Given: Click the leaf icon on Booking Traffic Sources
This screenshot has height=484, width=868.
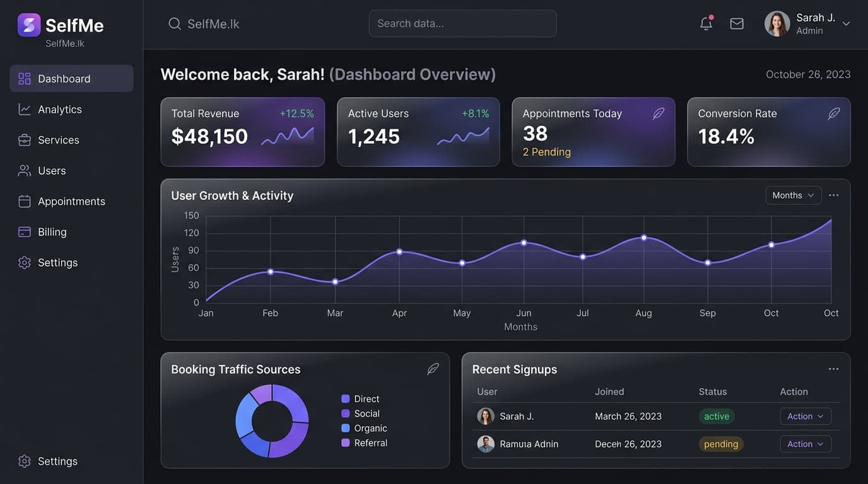Looking at the screenshot, I should [433, 369].
